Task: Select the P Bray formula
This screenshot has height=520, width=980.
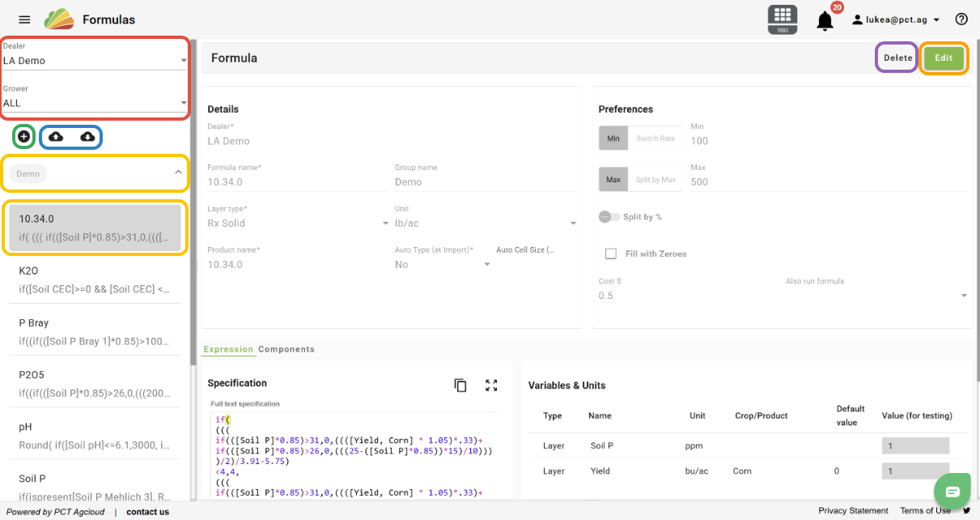Action: (x=95, y=332)
